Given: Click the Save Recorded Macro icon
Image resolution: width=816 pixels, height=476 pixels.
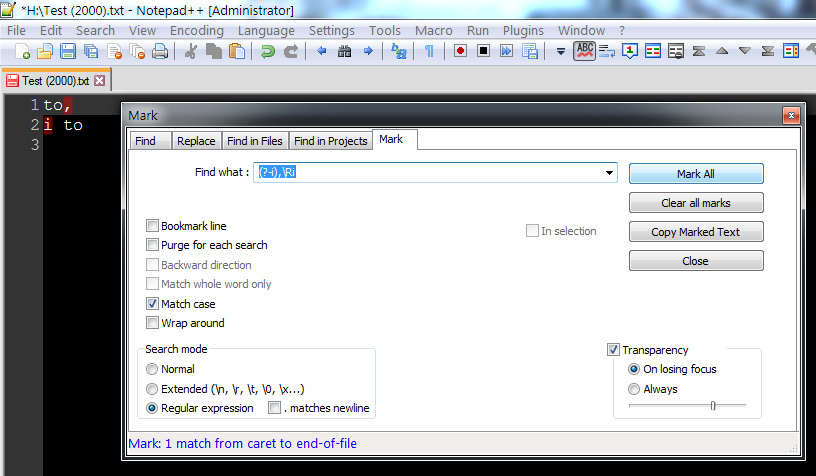Looking at the screenshot, I should pyautogui.click(x=530, y=51).
